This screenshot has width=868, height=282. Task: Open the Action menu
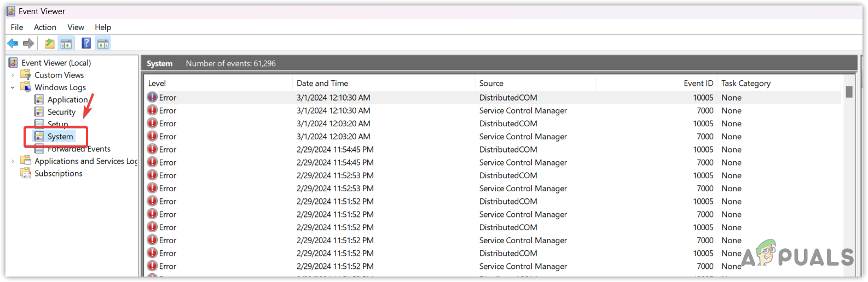click(x=45, y=27)
